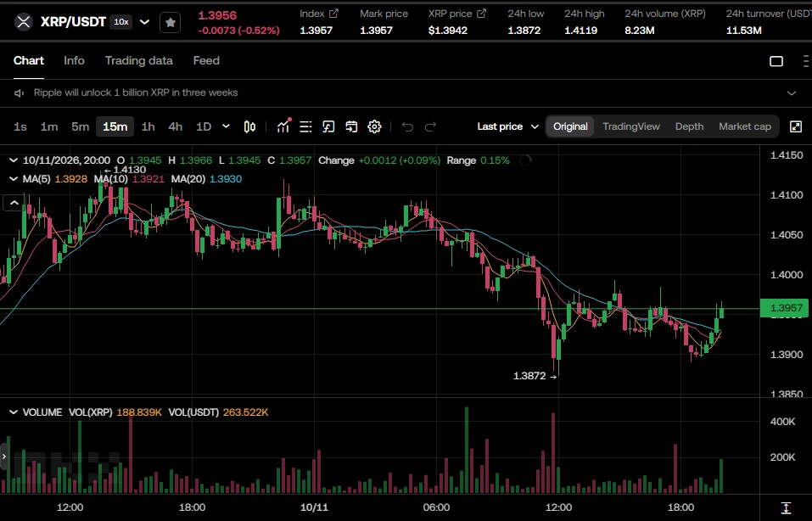Click the green 1.3957 price axis label
Screen dimensions: 812x521
point(786,308)
